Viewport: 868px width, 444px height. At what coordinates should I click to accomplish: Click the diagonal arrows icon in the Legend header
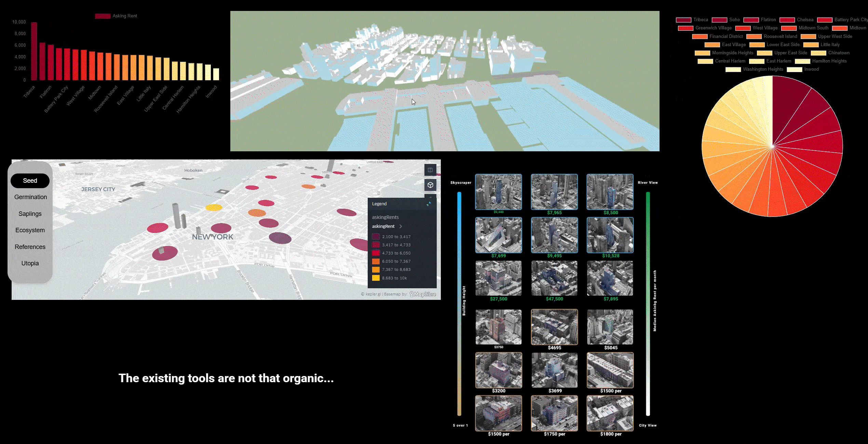pyautogui.click(x=429, y=204)
